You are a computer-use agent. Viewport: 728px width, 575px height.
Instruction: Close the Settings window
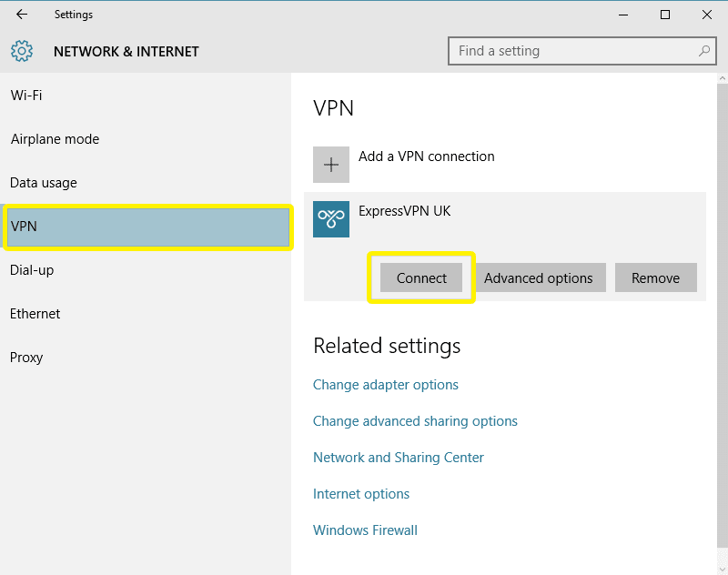(707, 15)
